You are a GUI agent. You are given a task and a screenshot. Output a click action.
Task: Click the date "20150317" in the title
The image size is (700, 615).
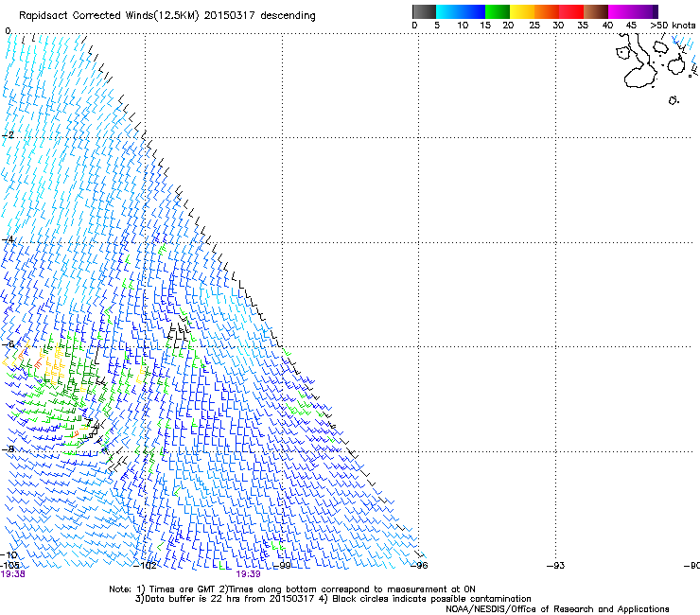coord(230,16)
